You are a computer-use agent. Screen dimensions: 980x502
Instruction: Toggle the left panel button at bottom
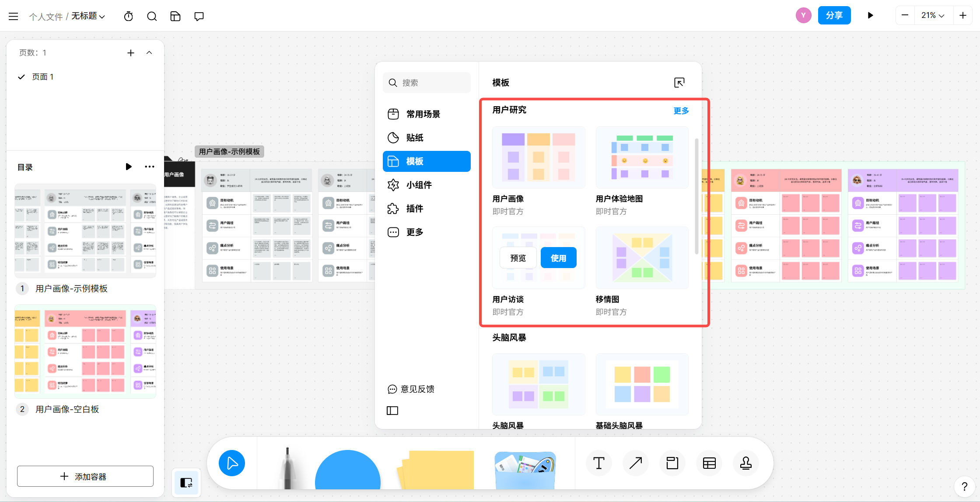click(186, 483)
